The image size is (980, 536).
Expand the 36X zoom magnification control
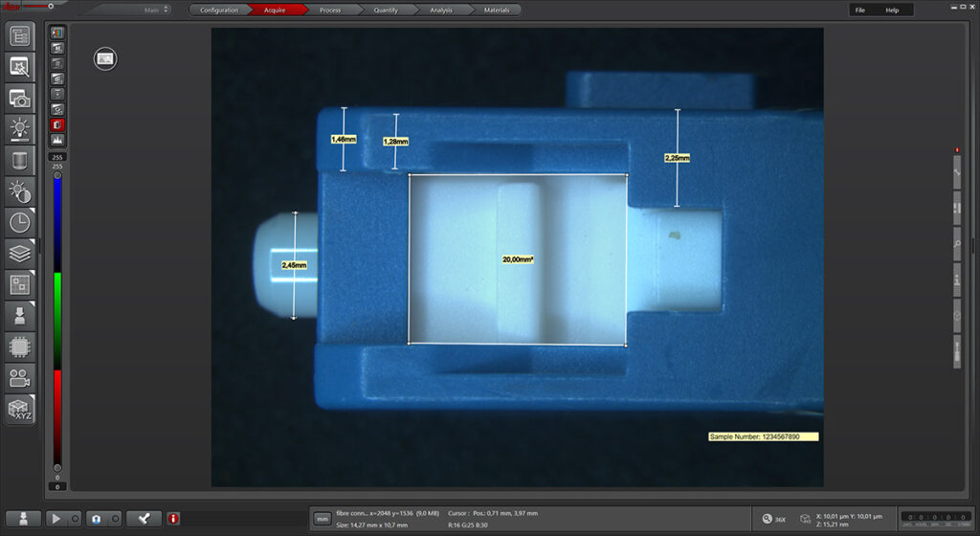point(775,518)
